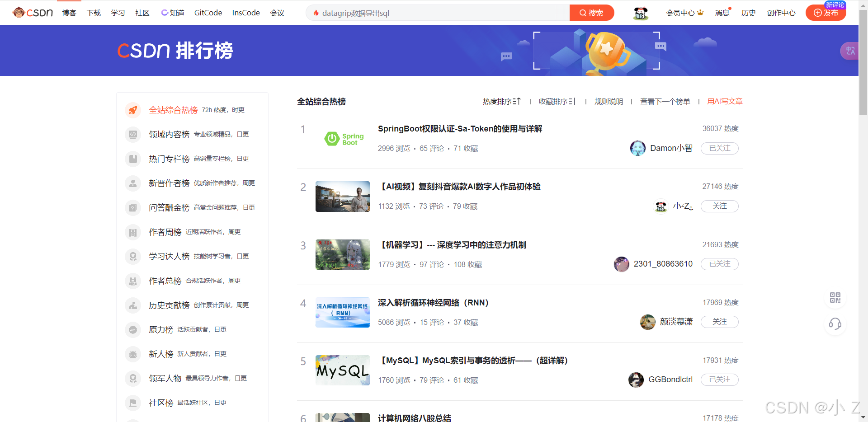Sort list by 收藏排序
Screen dimensions: 868x422
(x=557, y=102)
